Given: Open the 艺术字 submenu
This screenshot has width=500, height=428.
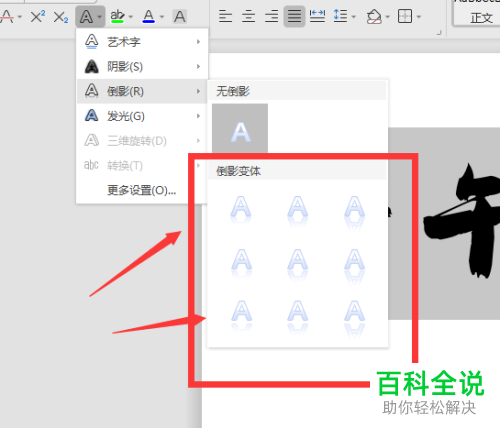Looking at the screenshot, I should (142, 42).
